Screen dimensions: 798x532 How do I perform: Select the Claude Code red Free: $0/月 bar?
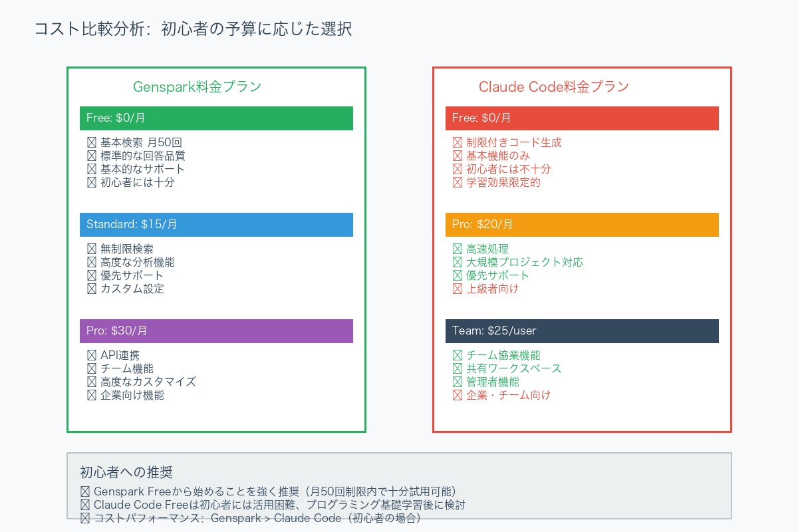coord(582,118)
